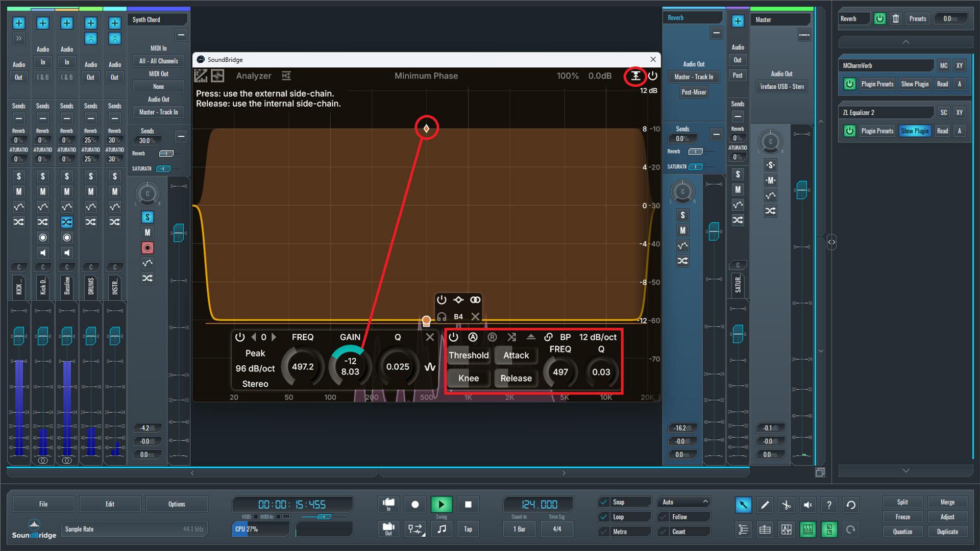Toggle the Snap checkbox
This screenshot has width=980, height=551.
point(604,503)
